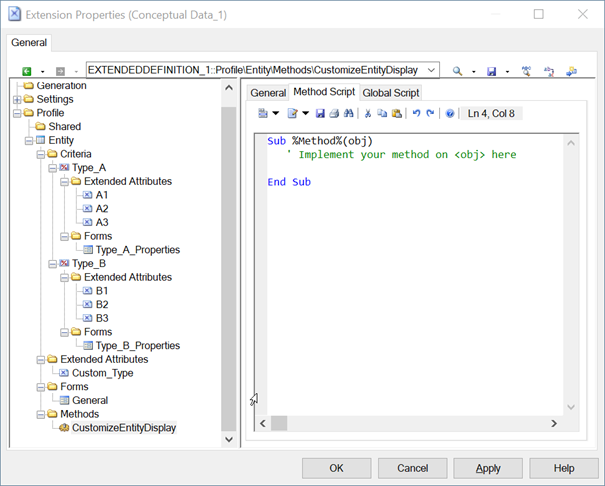Click the Save disk icon in top toolbar
605x486 pixels.
click(x=491, y=71)
